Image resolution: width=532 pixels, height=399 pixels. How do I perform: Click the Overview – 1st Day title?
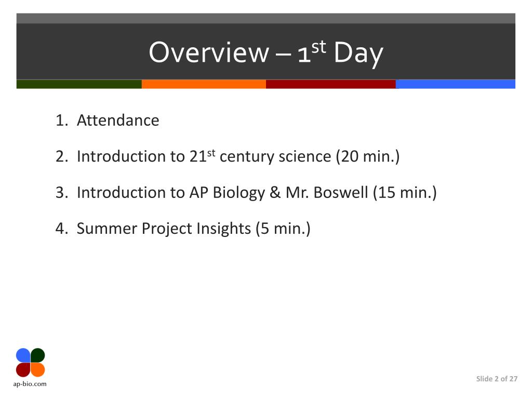266,52
